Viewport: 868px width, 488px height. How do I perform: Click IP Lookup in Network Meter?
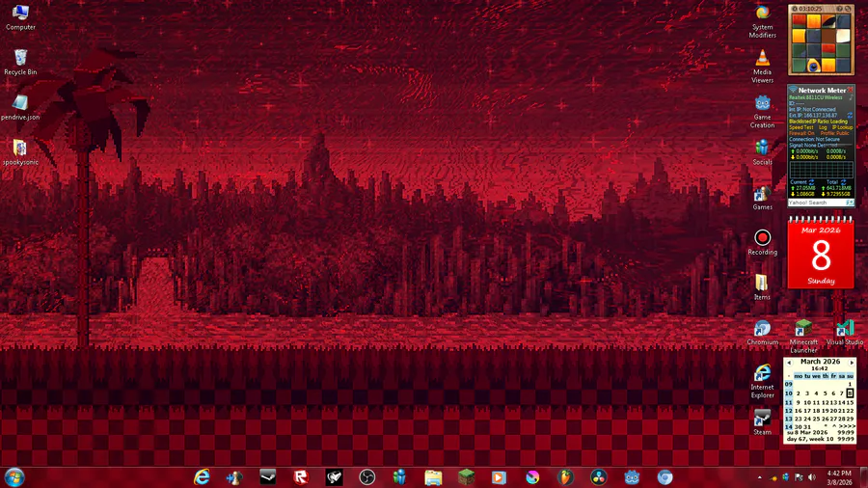point(842,127)
